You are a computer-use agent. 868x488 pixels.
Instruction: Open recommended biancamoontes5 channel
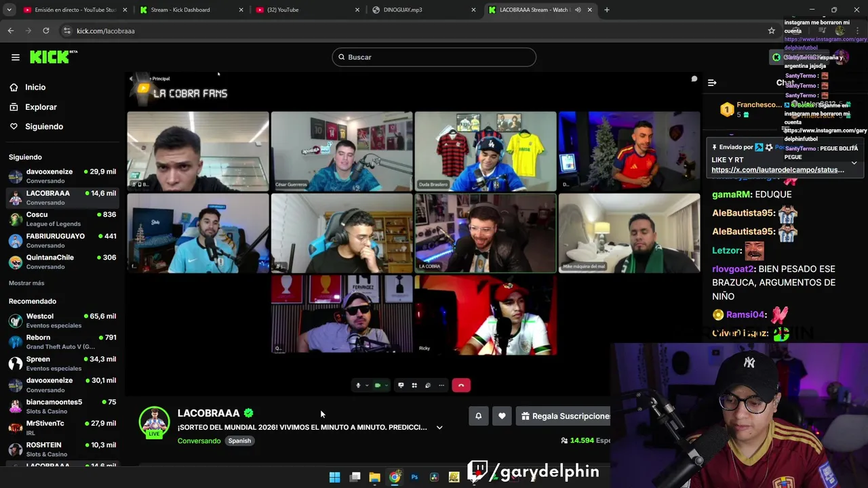click(x=62, y=407)
